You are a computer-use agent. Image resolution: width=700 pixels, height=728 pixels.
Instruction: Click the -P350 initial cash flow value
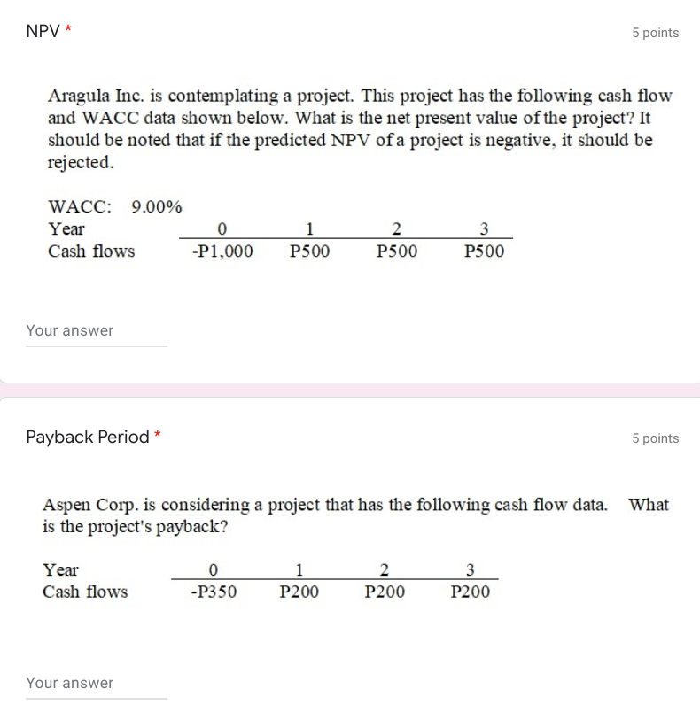coord(213,592)
